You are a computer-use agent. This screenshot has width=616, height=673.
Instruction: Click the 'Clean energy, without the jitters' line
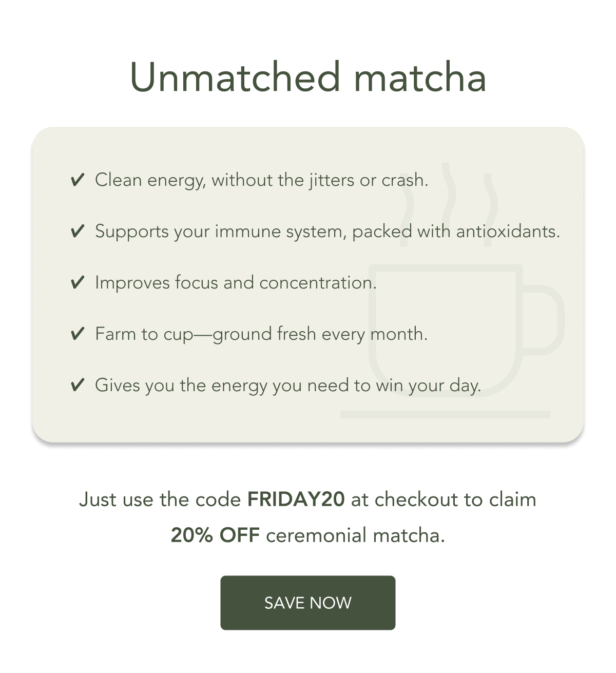tap(262, 180)
